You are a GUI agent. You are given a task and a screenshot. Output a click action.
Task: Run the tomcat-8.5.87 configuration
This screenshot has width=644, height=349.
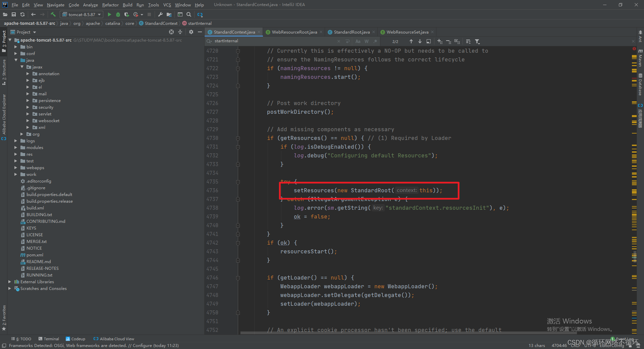[x=109, y=14]
